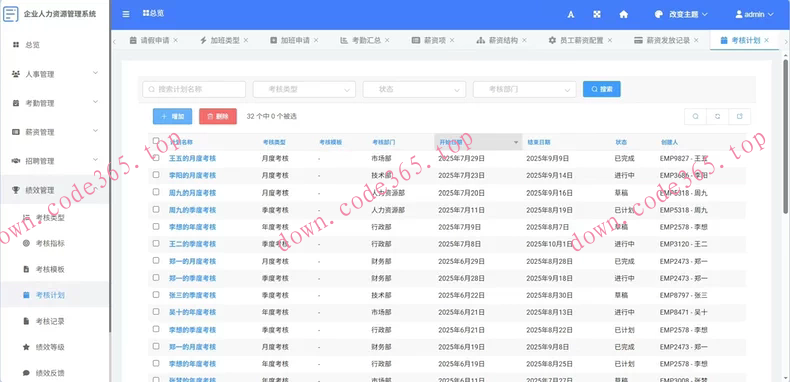Check the row for 周九的月度考核
This screenshot has width=790, height=382.
click(x=156, y=192)
